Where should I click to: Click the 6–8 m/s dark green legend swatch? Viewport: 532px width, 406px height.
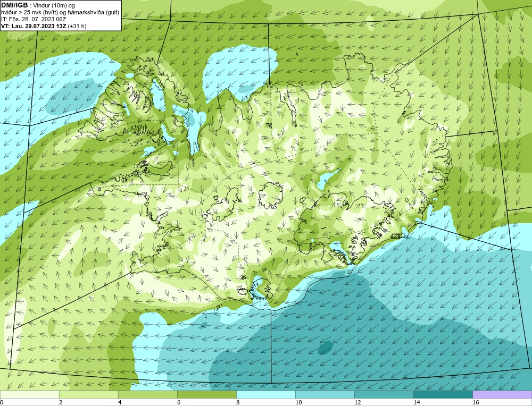[x=206, y=394]
